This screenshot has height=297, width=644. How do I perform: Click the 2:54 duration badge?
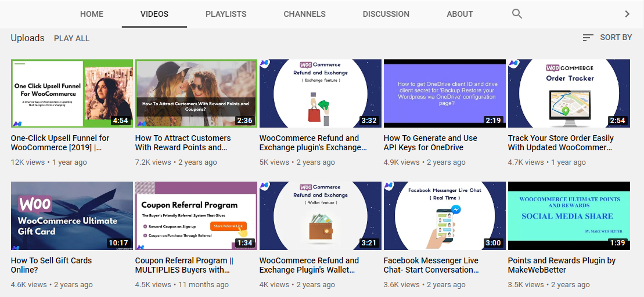pos(618,121)
